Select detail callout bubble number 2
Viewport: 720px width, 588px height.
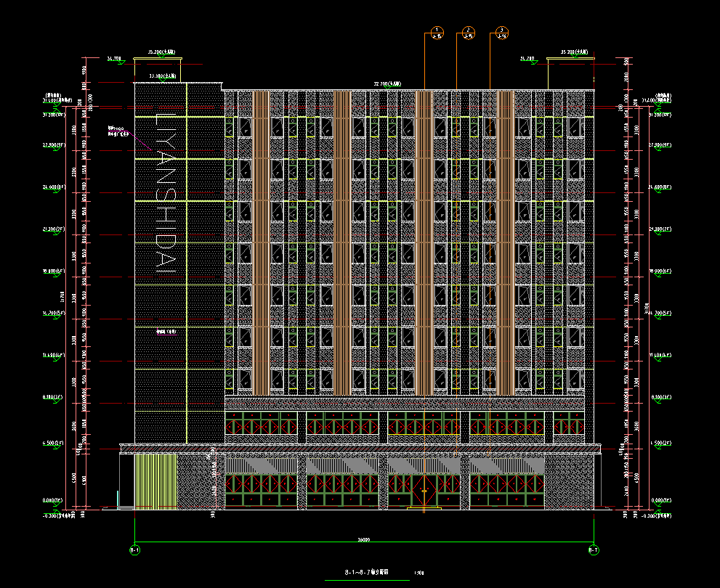pos(469,31)
